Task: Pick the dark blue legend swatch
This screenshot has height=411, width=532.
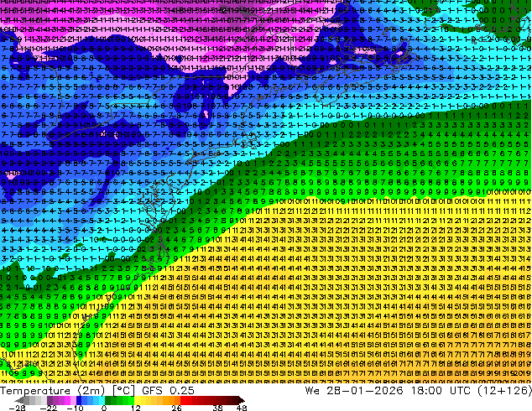Action: pyautogui.click(x=79, y=400)
